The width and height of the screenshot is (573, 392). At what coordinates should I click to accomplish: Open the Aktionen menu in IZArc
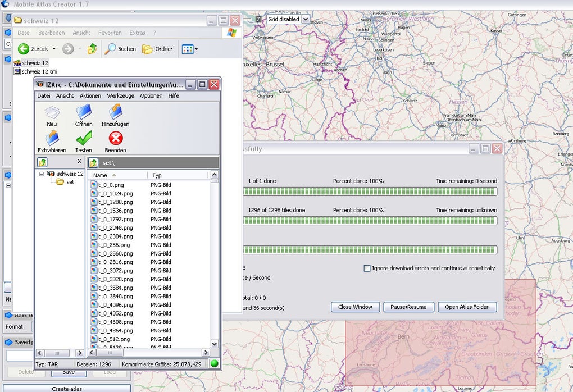point(90,96)
